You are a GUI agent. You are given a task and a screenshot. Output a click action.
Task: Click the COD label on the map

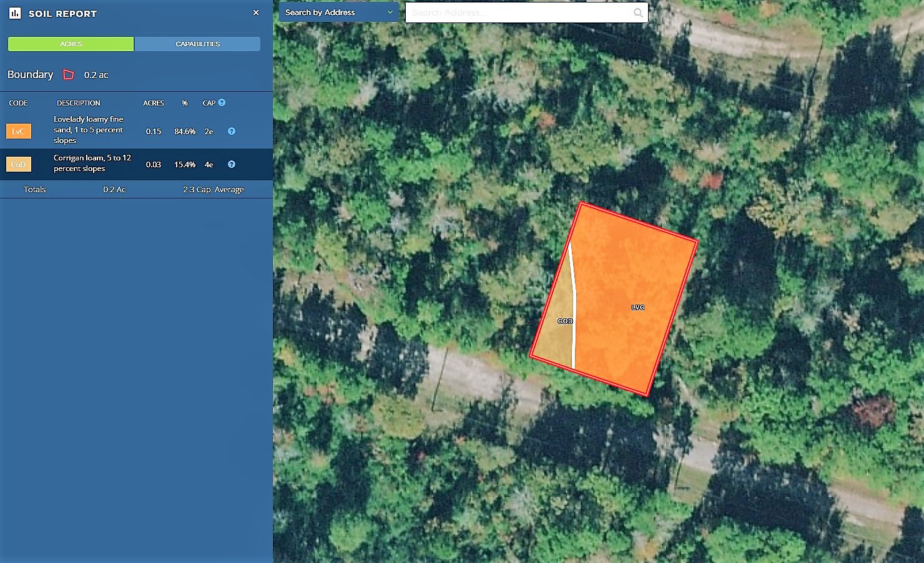pyautogui.click(x=565, y=321)
